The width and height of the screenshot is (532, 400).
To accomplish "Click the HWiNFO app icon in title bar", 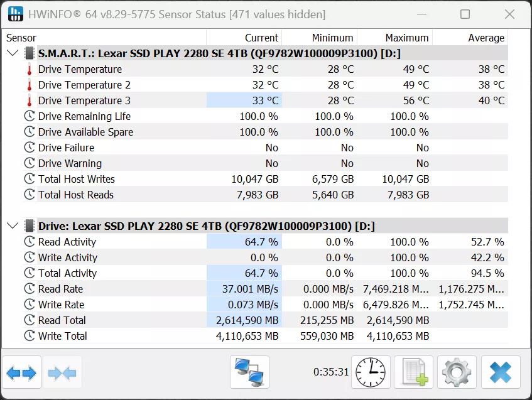I will click(16, 14).
